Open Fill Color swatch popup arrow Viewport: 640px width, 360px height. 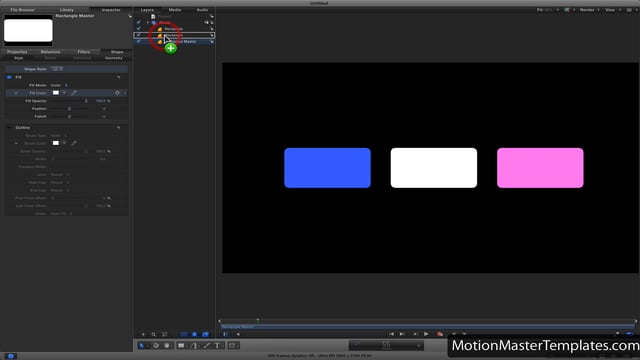pyautogui.click(x=64, y=93)
